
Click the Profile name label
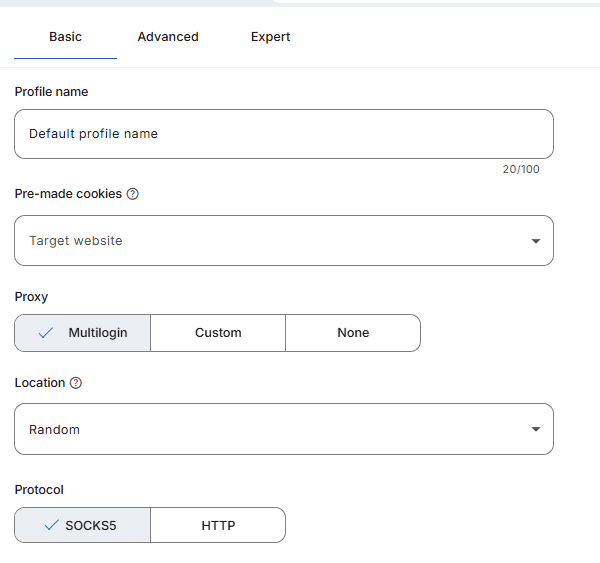pos(51,92)
